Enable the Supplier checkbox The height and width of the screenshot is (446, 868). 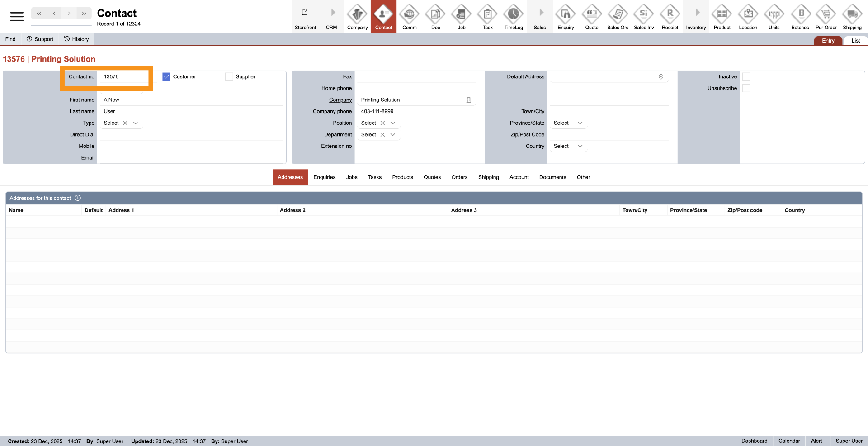tap(229, 77)
